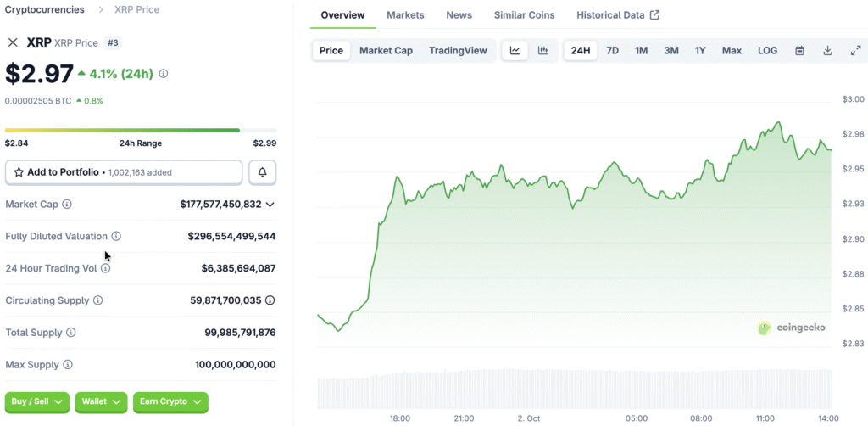The height and width of the screenshot is (426, 868).
Task: Open the Wallet dropdown
Action: (101, 401)
